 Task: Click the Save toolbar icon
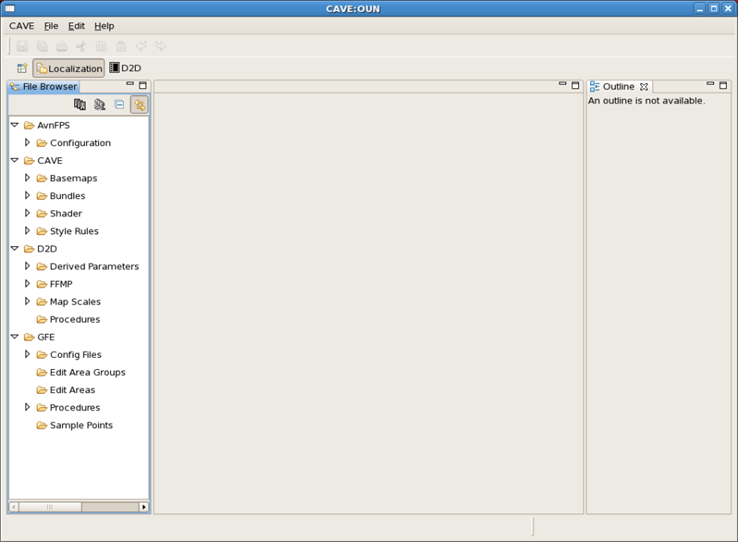[22, 46]
